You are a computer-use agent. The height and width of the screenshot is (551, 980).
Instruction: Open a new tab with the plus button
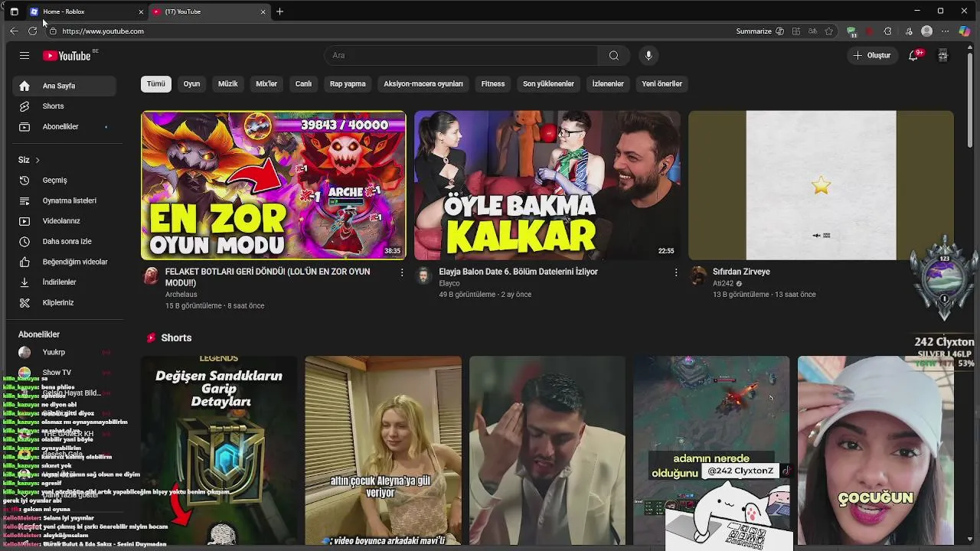(x=279, y=11)
